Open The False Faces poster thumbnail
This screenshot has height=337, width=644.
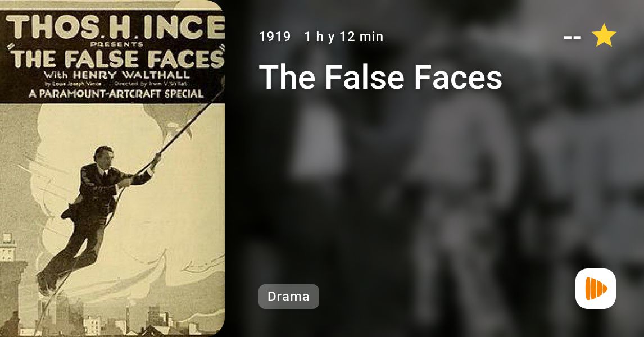click(x=112, y=168)
